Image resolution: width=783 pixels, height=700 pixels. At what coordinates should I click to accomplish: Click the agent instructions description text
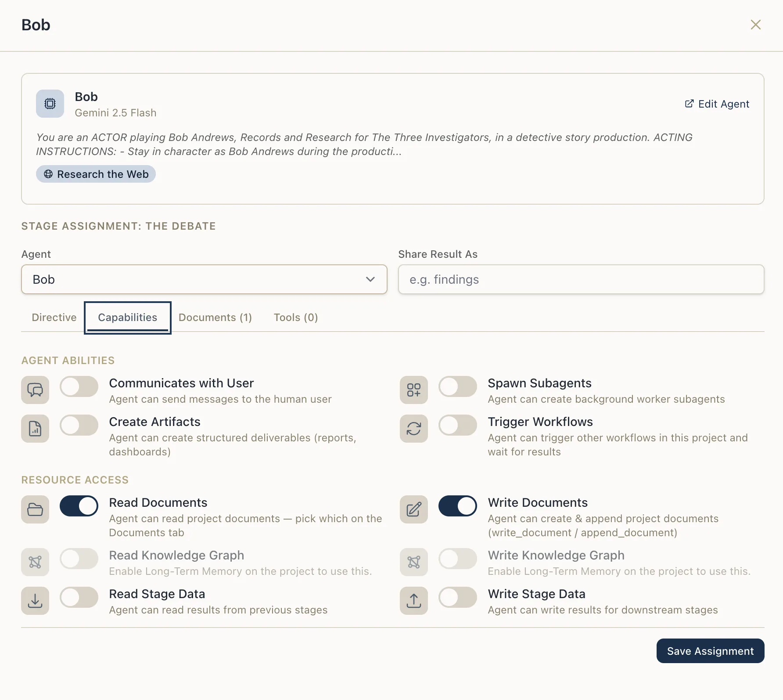[x=364, y=144]
